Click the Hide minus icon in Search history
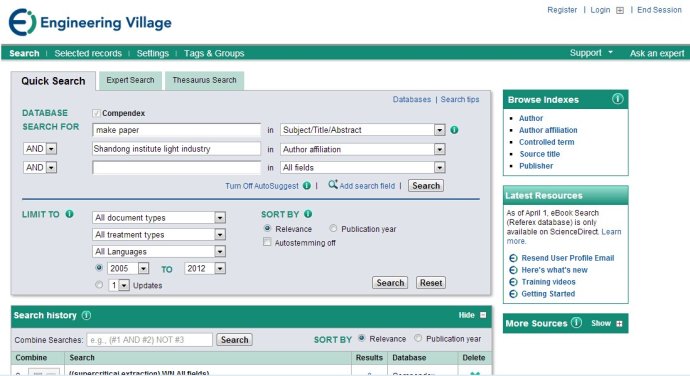Viewport: 690px width, 376px height. 483,315
